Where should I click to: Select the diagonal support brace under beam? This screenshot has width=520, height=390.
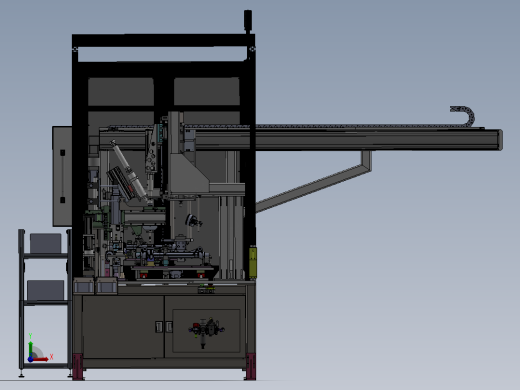[314, 182]
